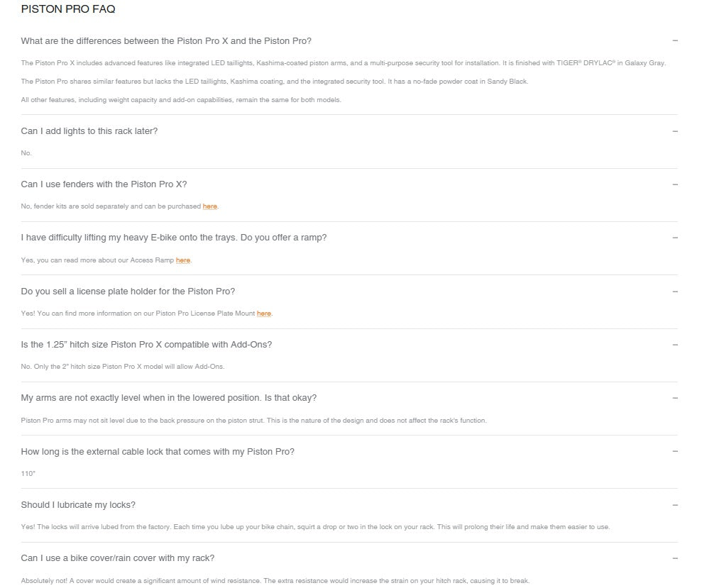Click minus icon beside external cable lock question
This screenshot has height=588, width=719.
click(x=674, y=452)
